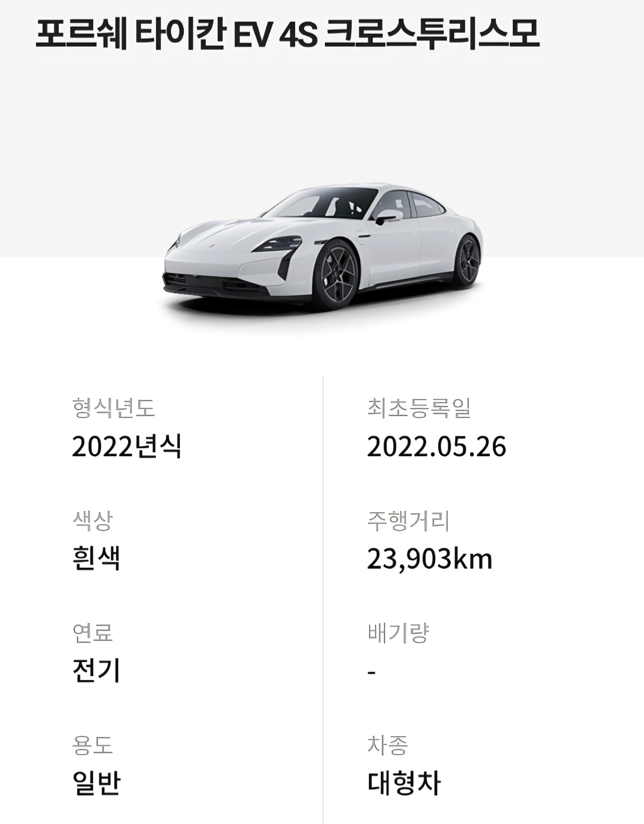Click the car's headlight in the photo
The height and width of the screenshot is (824, 644).
point(279,244)
